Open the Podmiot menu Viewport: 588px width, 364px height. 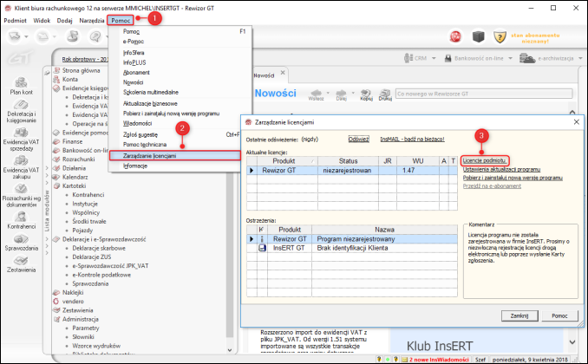pos(15,20)
